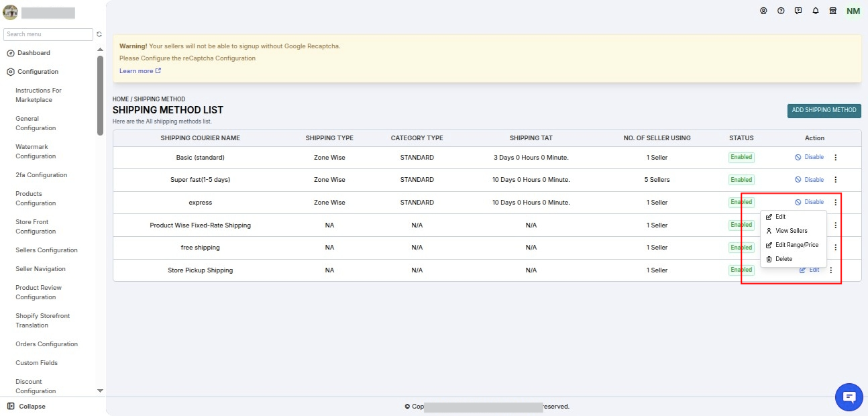Click NO. OF SELLER USING column header
Viewport: 868px width, 416px height.
click(657, 138)
